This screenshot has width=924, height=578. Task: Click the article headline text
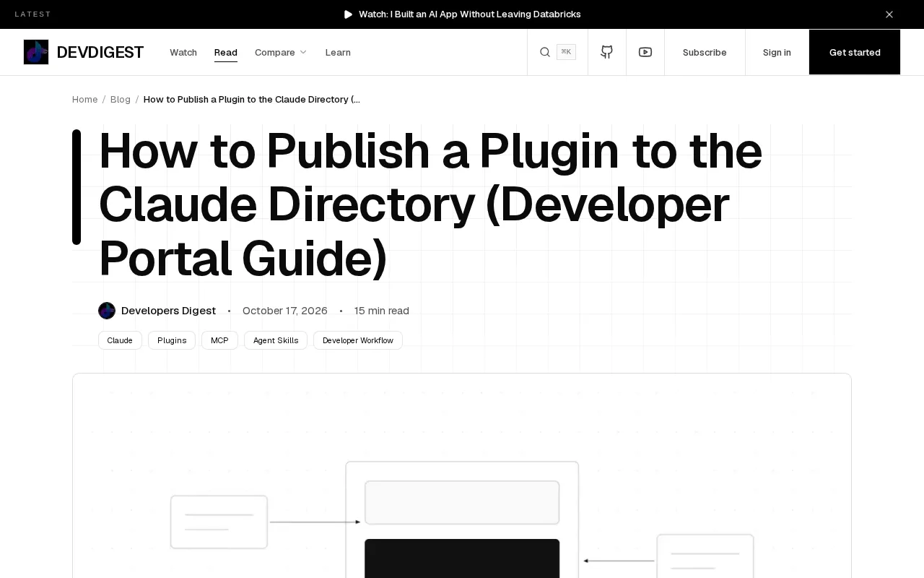pos(430,204)
